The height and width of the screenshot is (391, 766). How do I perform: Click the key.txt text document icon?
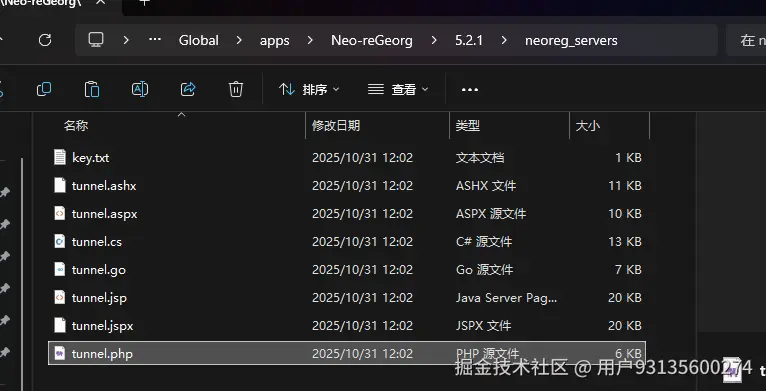(x=60, y=157)
